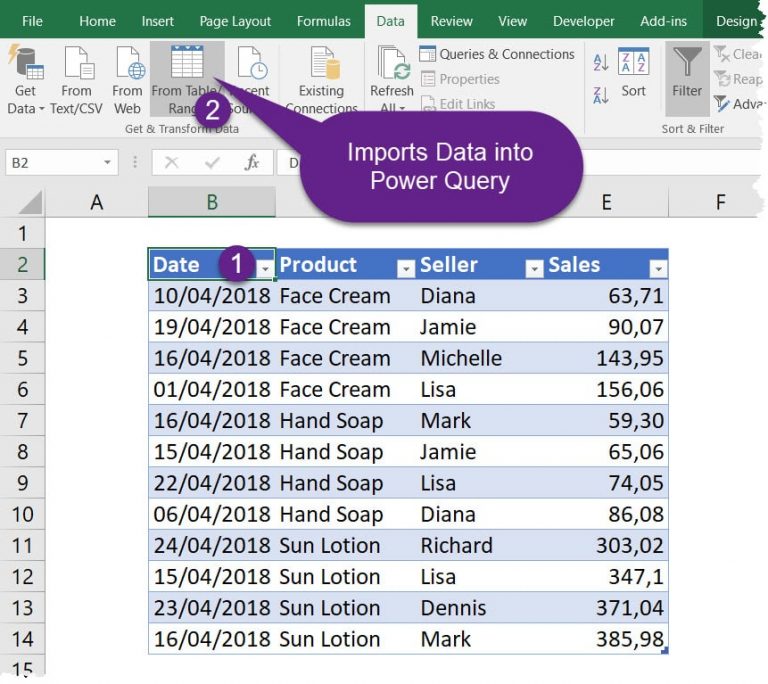Click the insert function fx button

[252, 162]
